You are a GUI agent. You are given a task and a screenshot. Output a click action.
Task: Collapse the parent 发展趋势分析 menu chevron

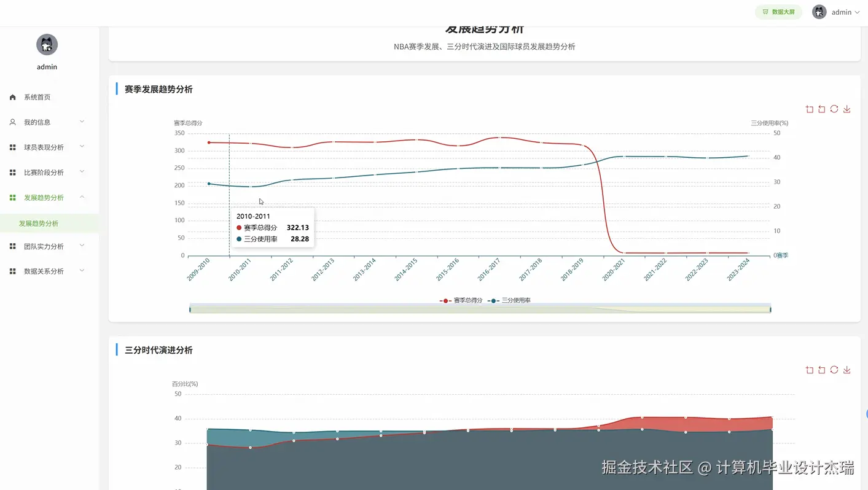tap(82, 197)
